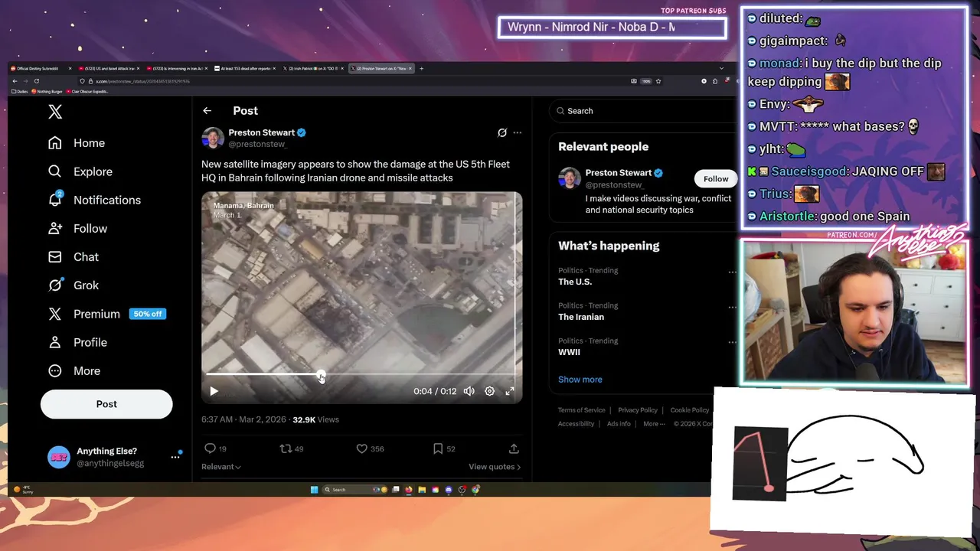Open the Grok explain icon on the post
Viewport: 980px width, 551px height.
pyautogui.click(x=502, y=132)
